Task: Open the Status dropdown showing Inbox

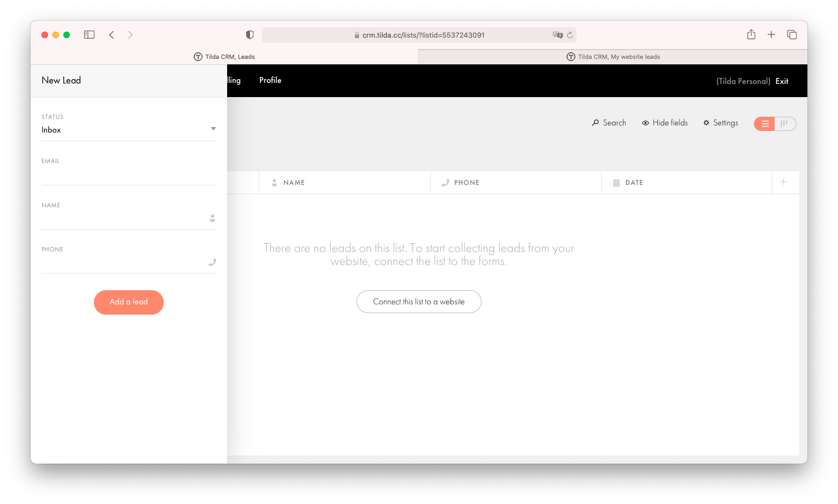Action: tap(128, 129)
